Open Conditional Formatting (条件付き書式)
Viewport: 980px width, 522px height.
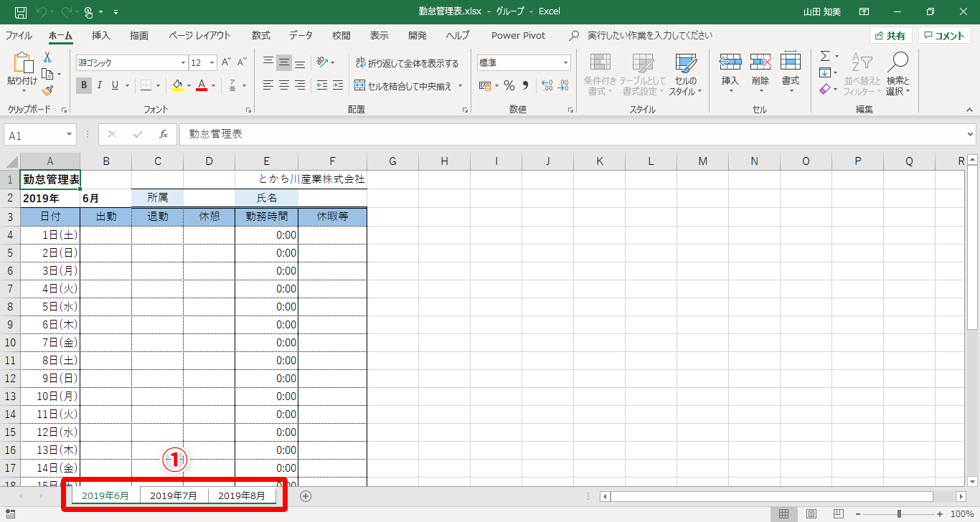[x=600, y=74]
